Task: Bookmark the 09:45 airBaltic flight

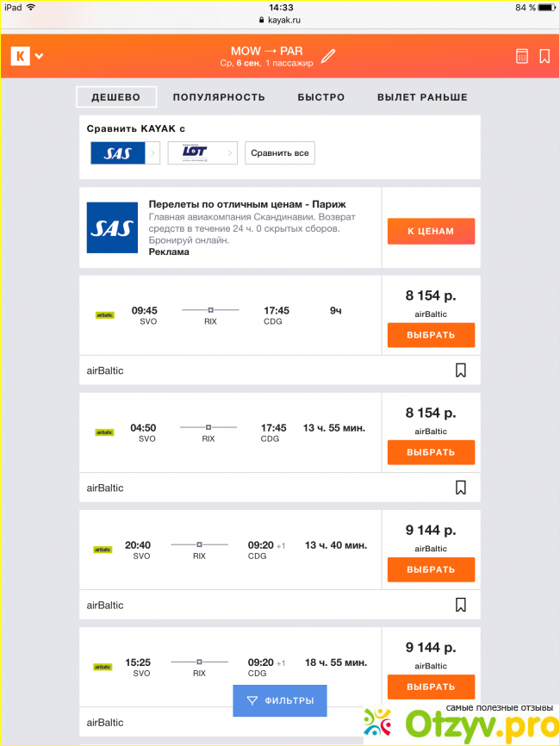Action: tap(461, 370)
